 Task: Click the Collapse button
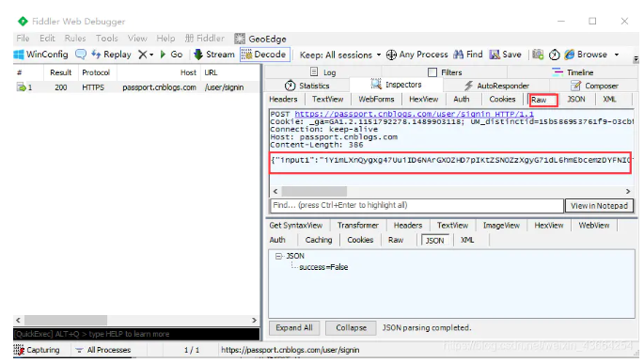coord(351,327)
